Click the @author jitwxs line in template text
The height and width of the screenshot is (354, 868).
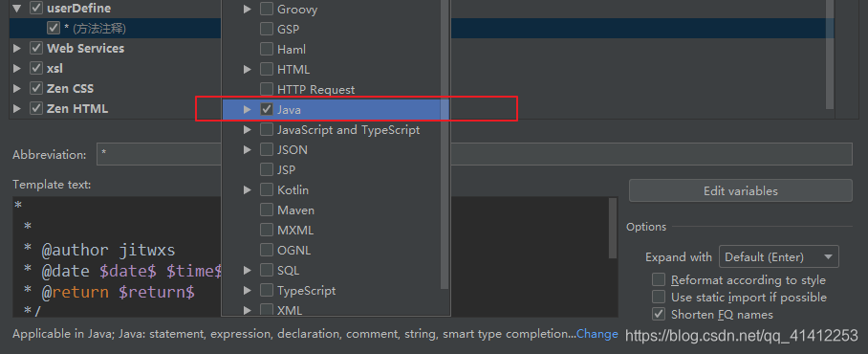pos(99,250)
